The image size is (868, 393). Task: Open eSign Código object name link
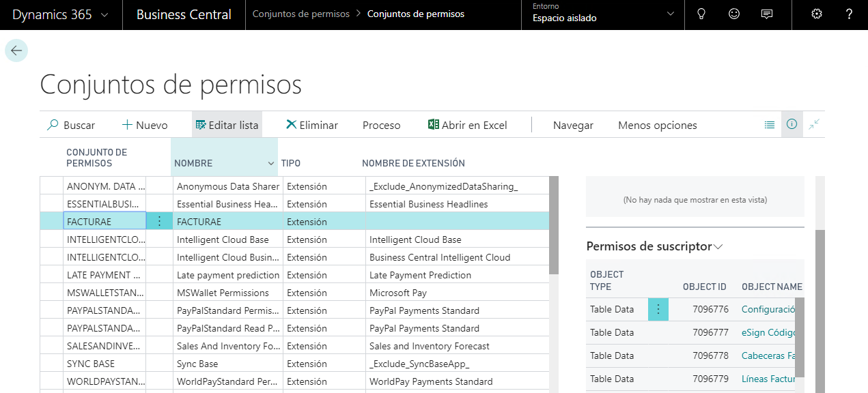coord(768,332)
